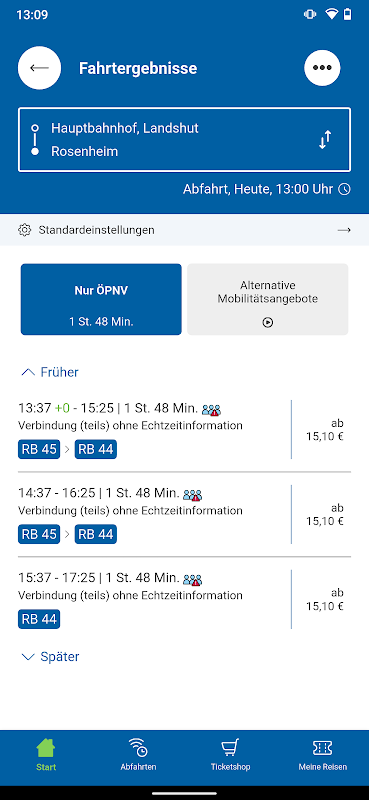Swap origin and destination with arrows icon
Image resolution: width=369 pixels, height=800 pixels.
click(x=325, y=140)
